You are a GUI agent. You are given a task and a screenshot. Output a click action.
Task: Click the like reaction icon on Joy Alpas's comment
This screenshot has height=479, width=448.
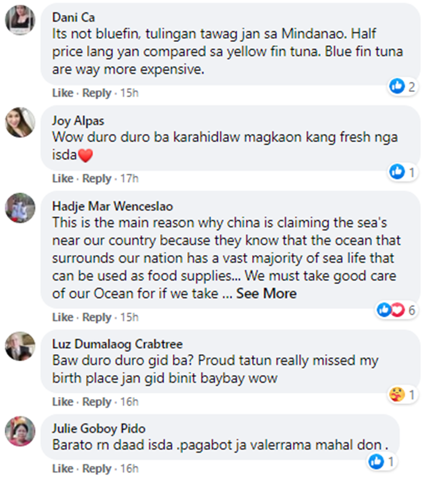pos(397,173)
